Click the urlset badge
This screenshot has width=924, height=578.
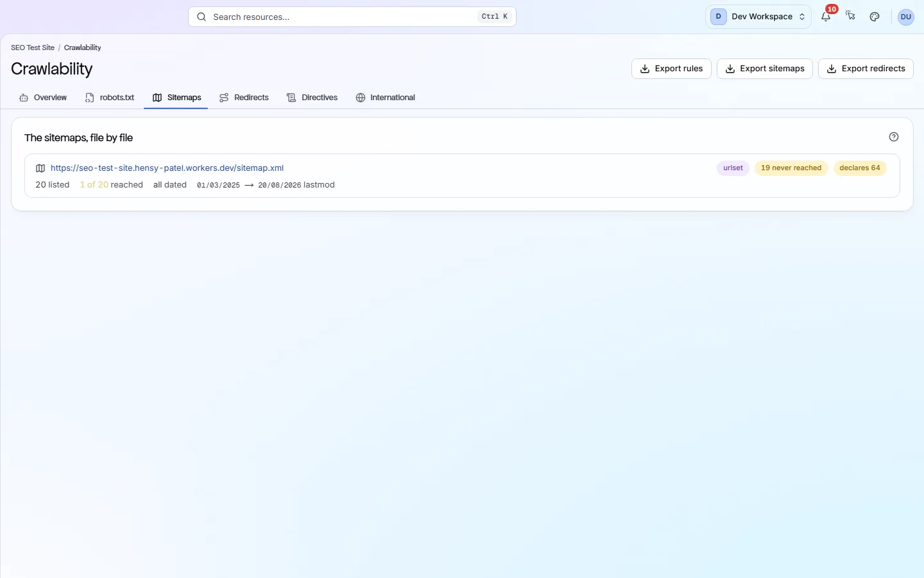point(733,168)
